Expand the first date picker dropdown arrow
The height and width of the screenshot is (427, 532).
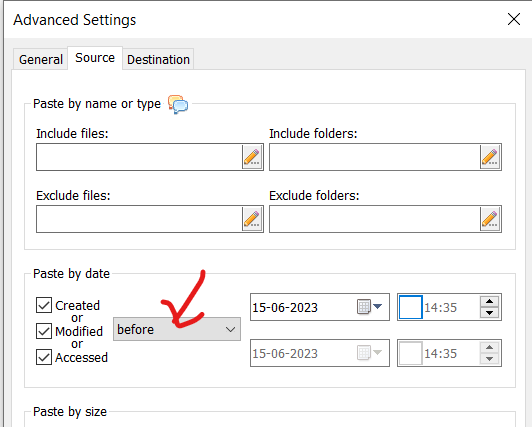click(377, 307)
